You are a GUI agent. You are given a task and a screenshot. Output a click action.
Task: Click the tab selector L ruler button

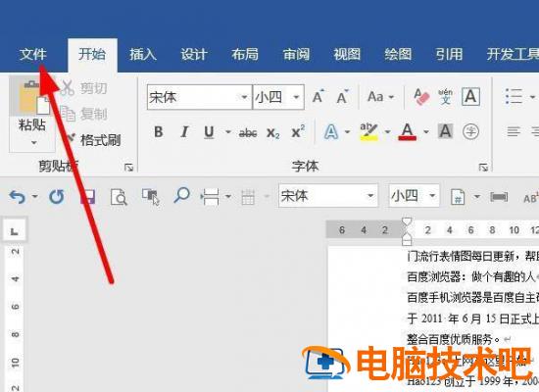15,230
